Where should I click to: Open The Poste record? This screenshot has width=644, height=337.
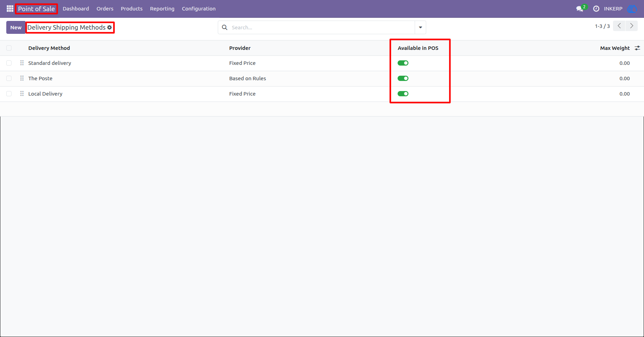tap(40, 78)
